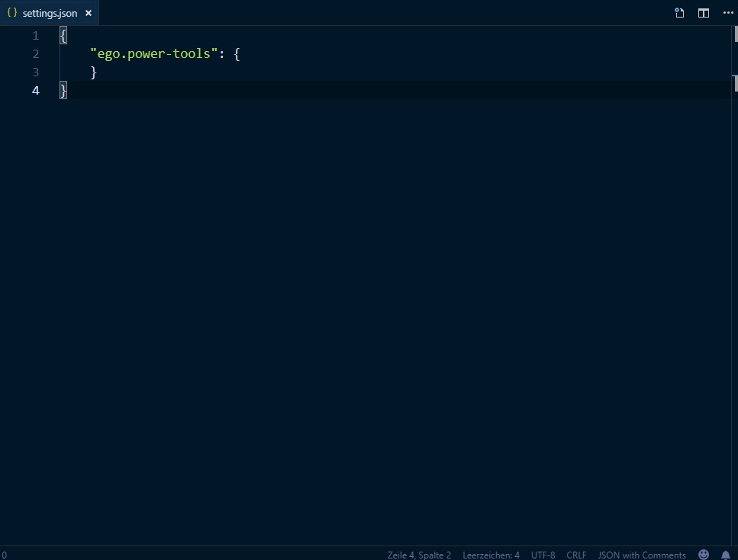Open the notifications bell
738x560 pixels.
point(726,555)
